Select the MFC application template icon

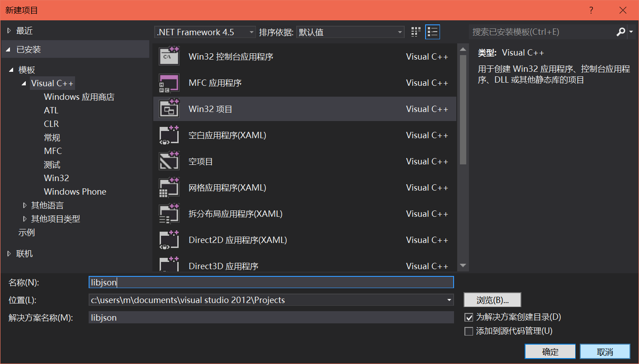(169, 83)
